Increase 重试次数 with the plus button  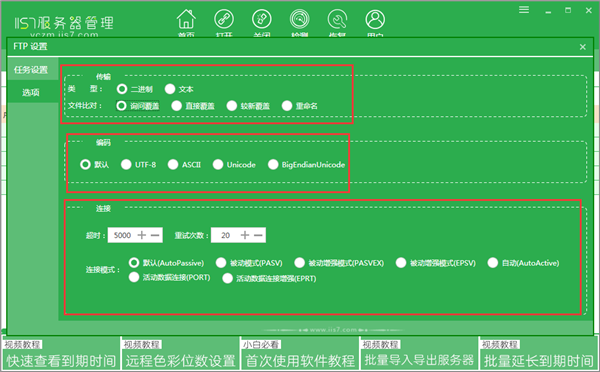(x=245, y=235)
